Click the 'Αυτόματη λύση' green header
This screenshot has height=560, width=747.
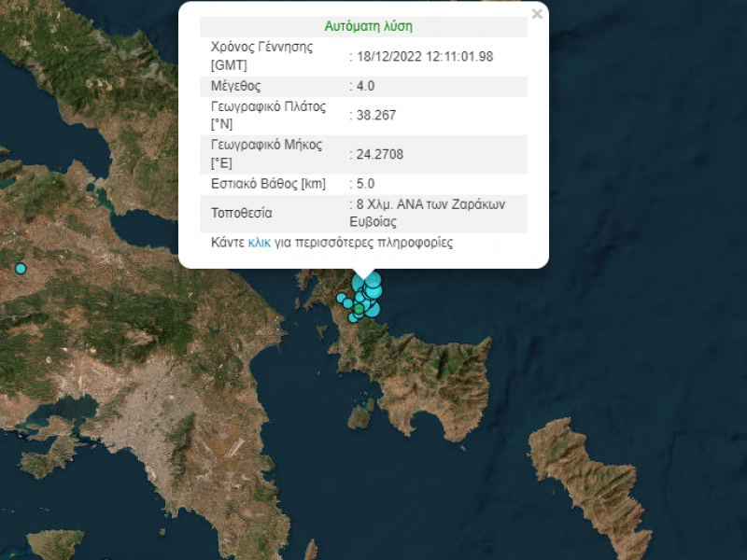tap(368, 27)
